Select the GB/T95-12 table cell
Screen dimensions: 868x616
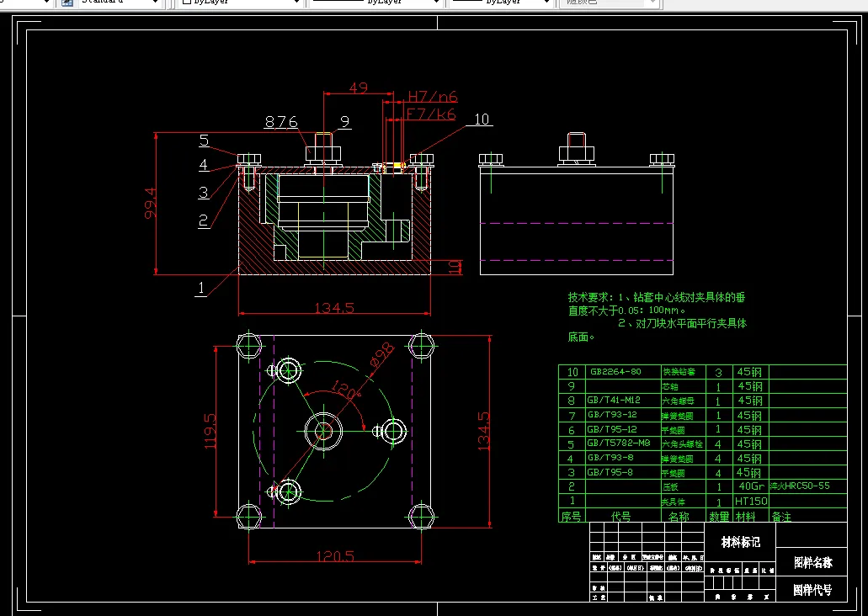[612, 429]
